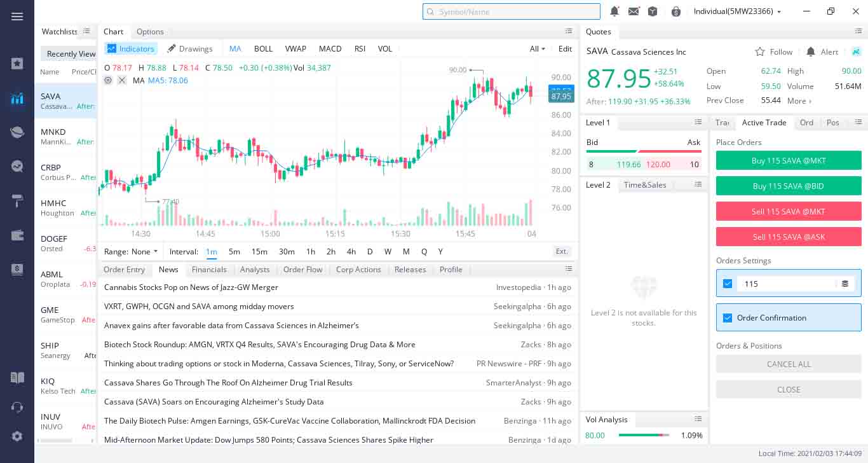The height and width of the screenshot is (463, 868).
Task: Open the MA indicator settings gear icon
Action: pos(108,80)
